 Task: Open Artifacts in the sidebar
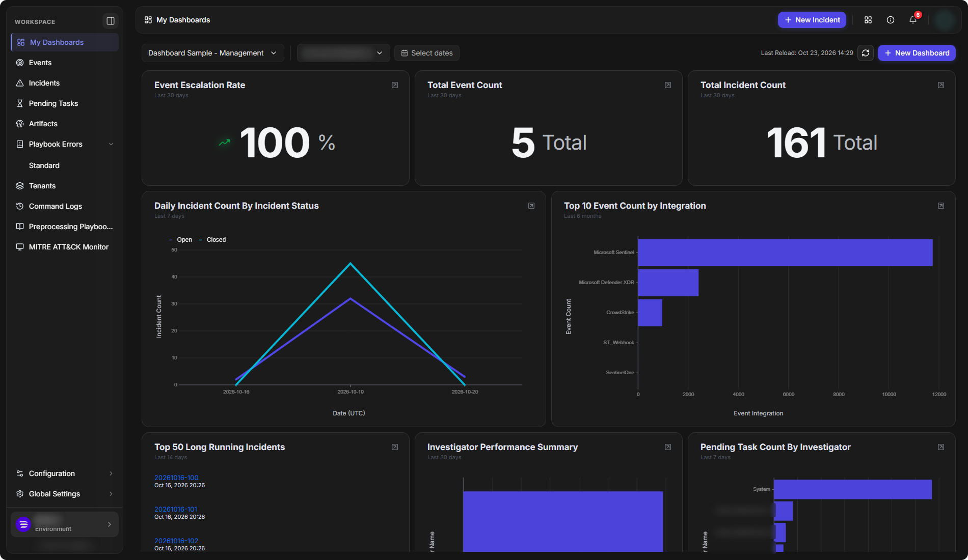pyautogui.click(x=65, y=124)
